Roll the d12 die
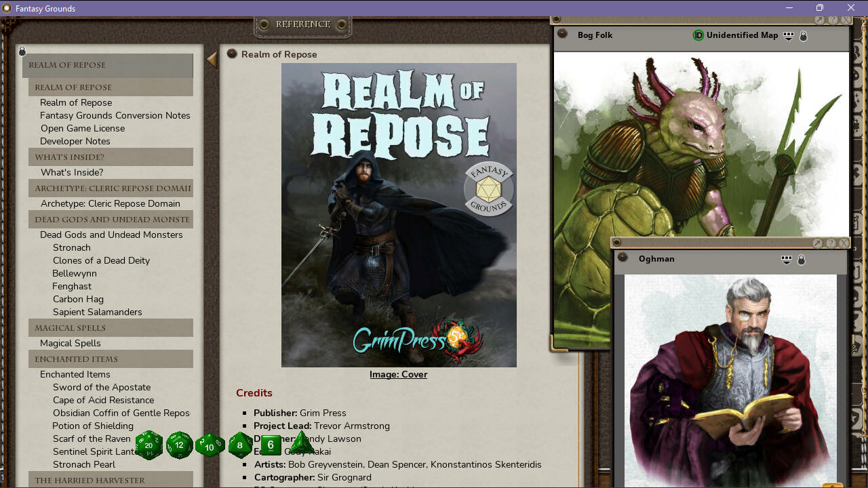This screenshot has height=488, width=868. click(x=180, y=445)
